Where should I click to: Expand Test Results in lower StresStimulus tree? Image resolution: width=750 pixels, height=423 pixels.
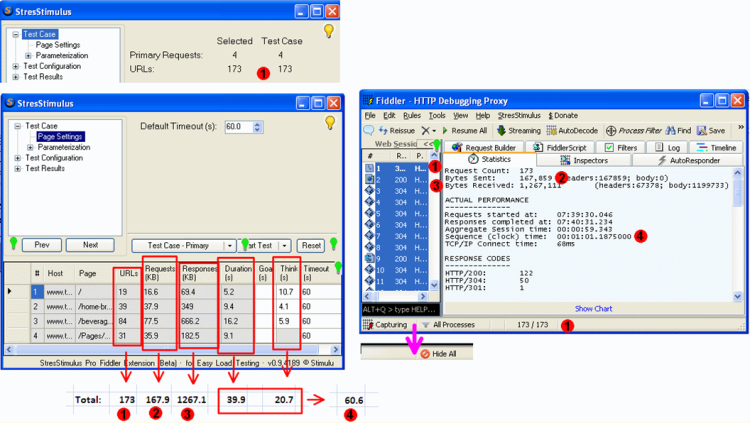(x=17, y=168)
